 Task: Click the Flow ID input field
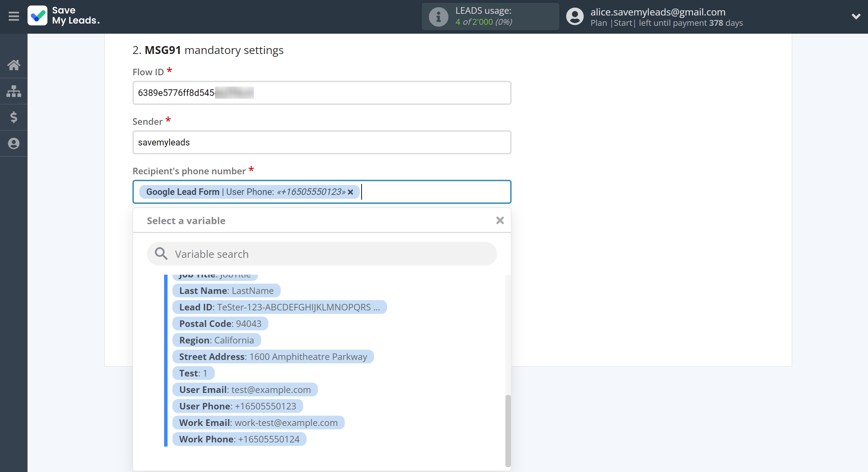[322, 93]
